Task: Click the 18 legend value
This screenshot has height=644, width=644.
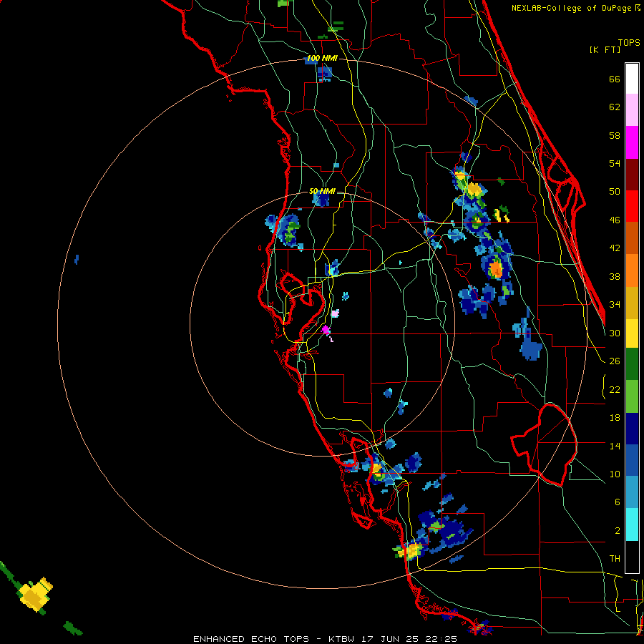Action: click(615, 418)
